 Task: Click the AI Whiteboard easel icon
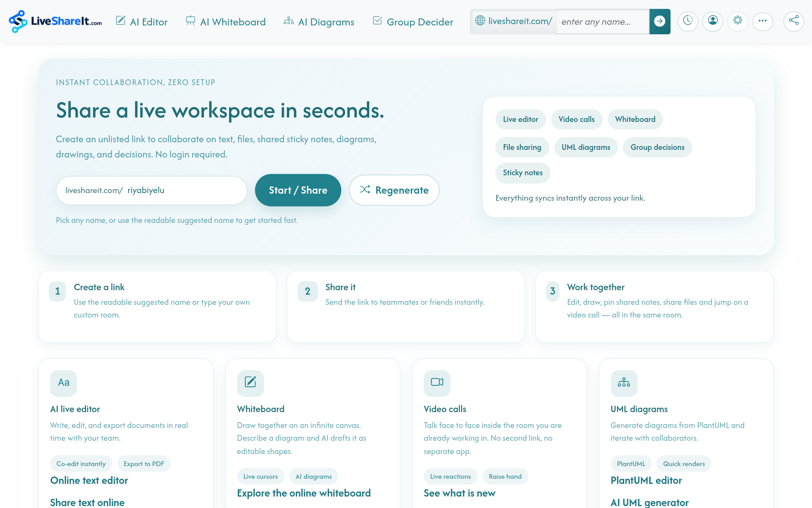click(191, 21)
